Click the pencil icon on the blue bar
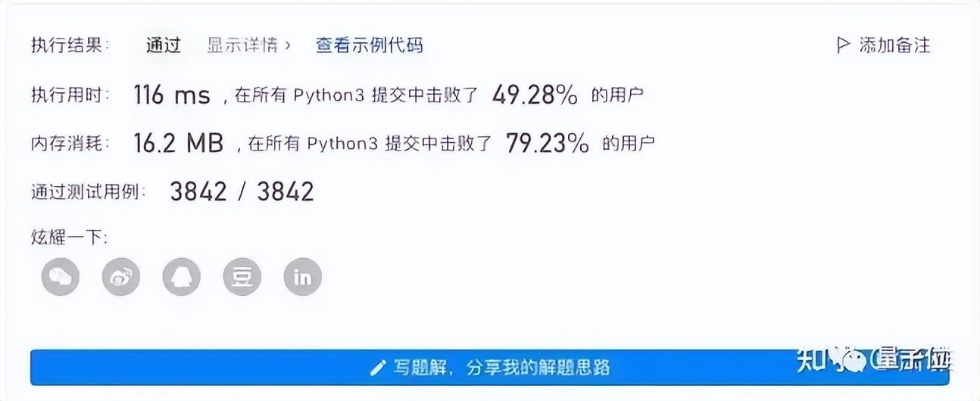This screenshot has height=401, width=980. pyautogui.click(x=377, y=368)
